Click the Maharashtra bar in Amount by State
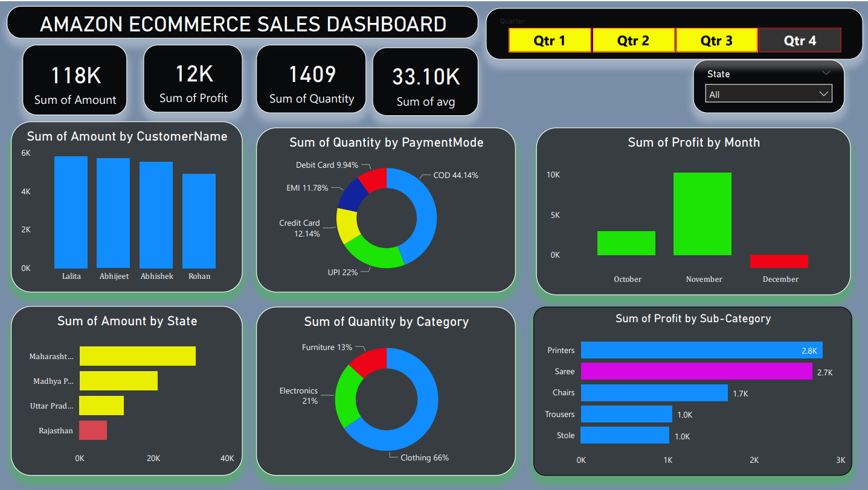The height and width of the screenshot is (490, 868). (137, 356)
